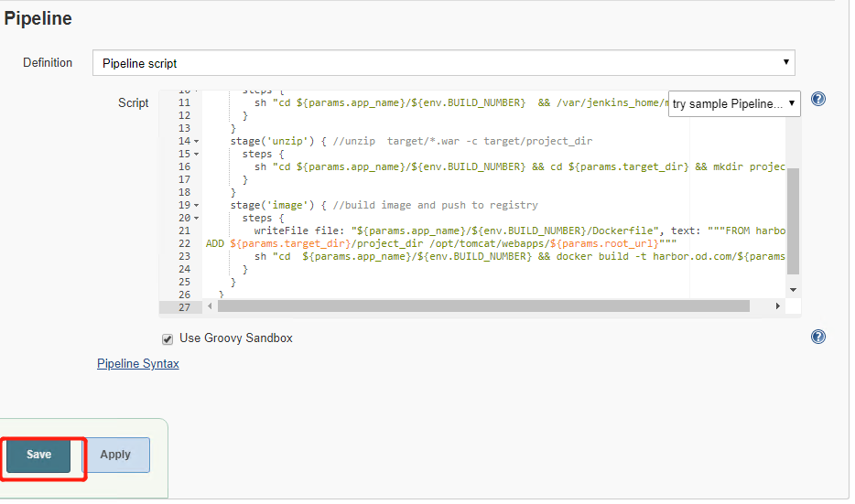The image size is (855, 504).
Task: Fold the steps block at line 20
Action: click(196, 219)
